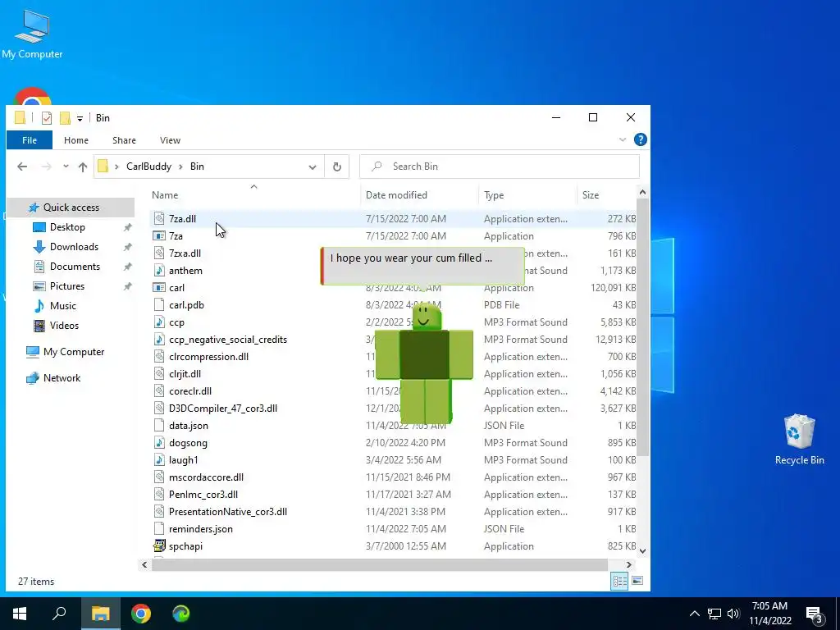Refresh the Bin folder
The height and width of the screenshot is (630, 840).
(337, 167)
